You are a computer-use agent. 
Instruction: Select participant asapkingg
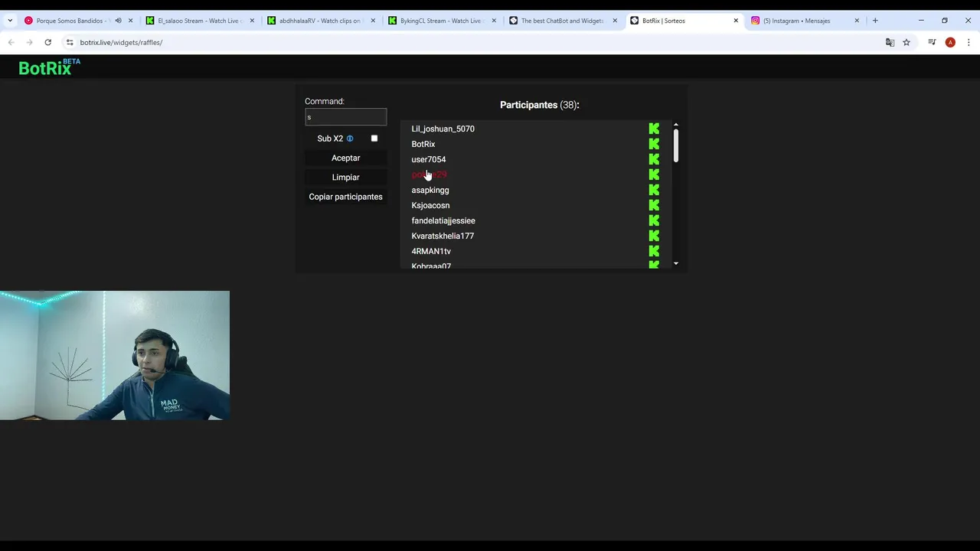pyautogui.click(x=430, y=190)
